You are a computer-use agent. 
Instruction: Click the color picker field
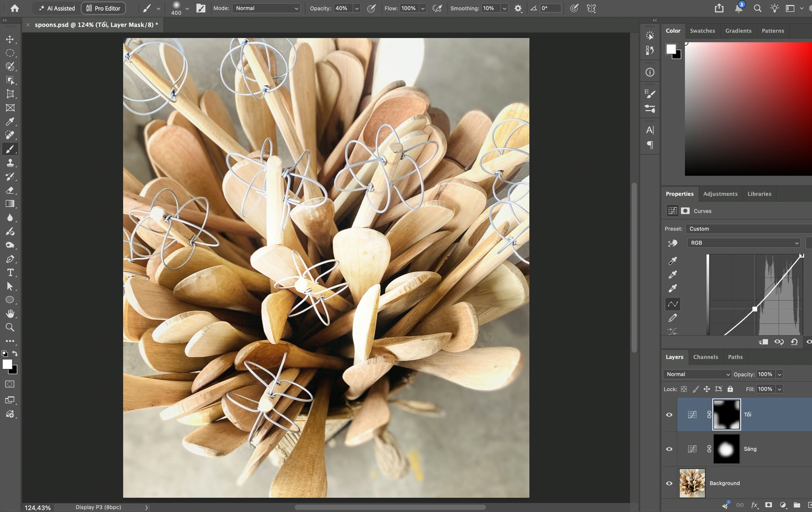[x=748, y=109]
